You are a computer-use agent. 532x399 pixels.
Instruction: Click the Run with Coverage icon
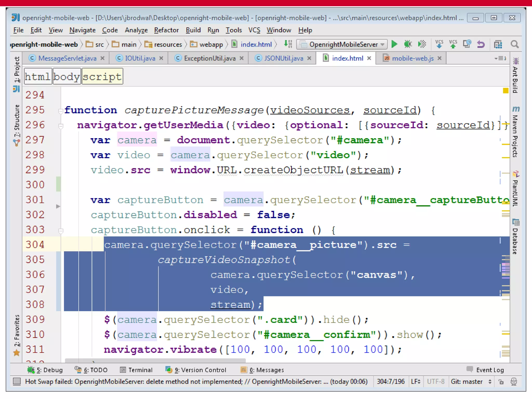point(422,44)
